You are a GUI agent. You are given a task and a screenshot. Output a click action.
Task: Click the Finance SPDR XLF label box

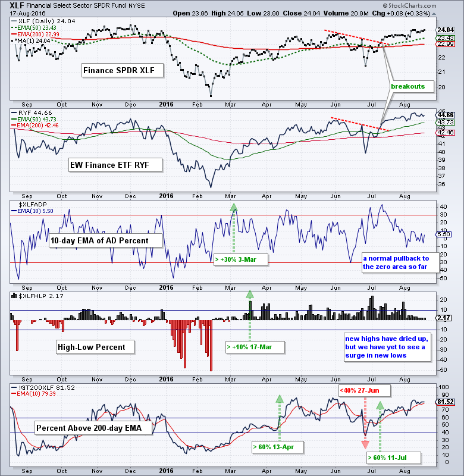click(123, 71)
